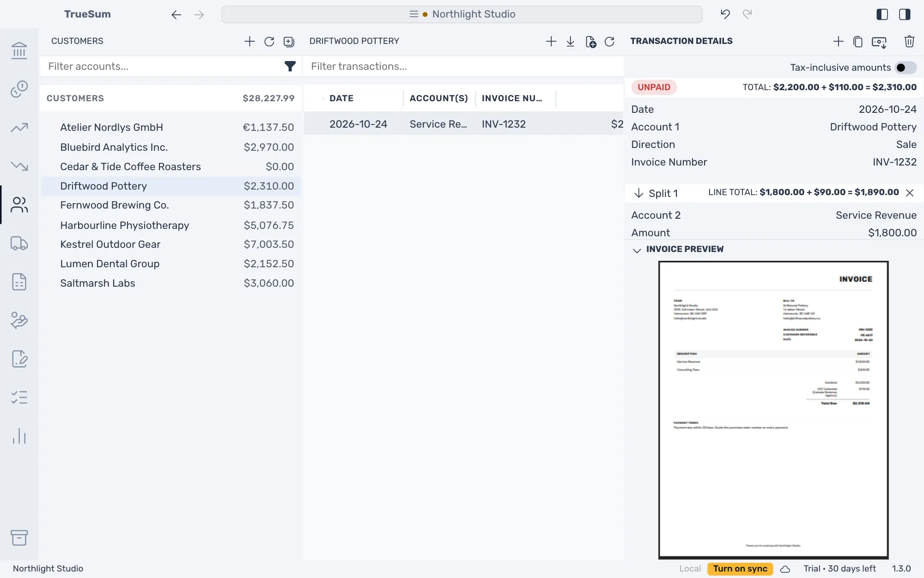The image size is (924, 578).
Task: Open the bank accounts sidebar icon
Action: click(19, 50)
